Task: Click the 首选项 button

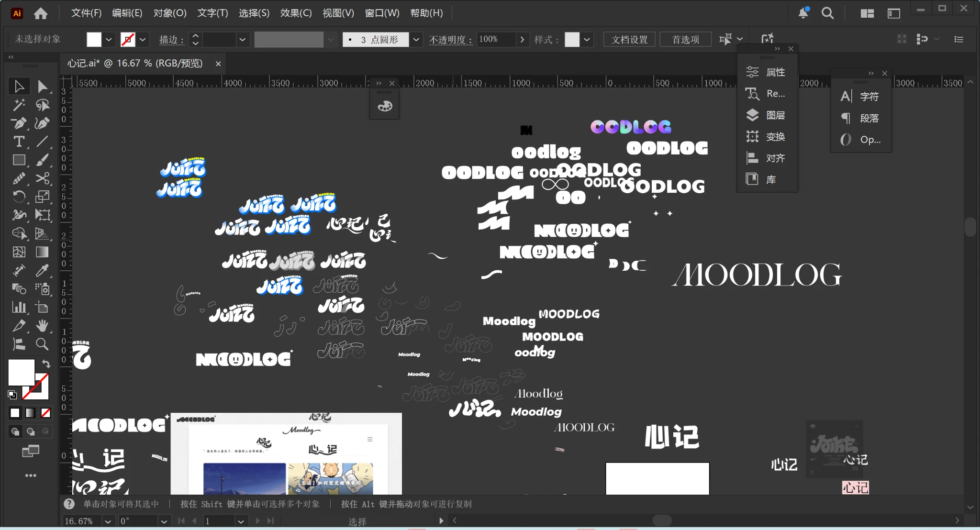Action: tap(685, 40)
